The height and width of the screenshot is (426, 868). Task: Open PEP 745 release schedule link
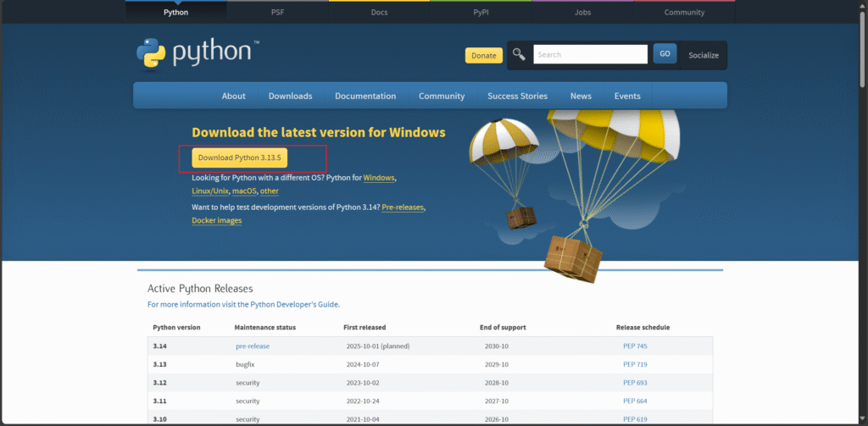pos(635,346)
